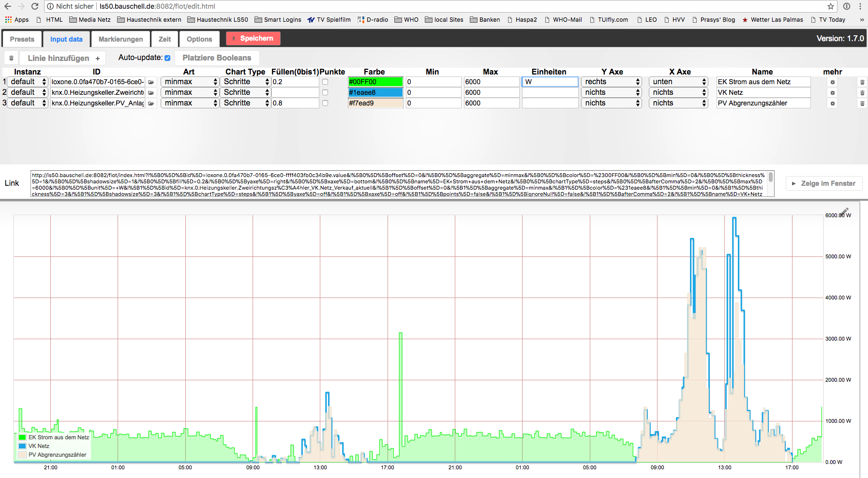Delete the PV Abgrenzungszähler line

click(862, 103)
